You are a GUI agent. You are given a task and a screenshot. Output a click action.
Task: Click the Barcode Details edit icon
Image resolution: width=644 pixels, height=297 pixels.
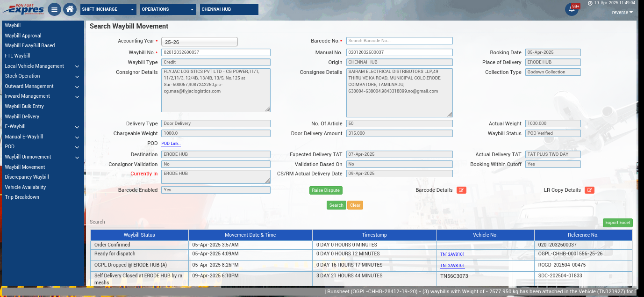pyautogui.click(x=461, y=190)
